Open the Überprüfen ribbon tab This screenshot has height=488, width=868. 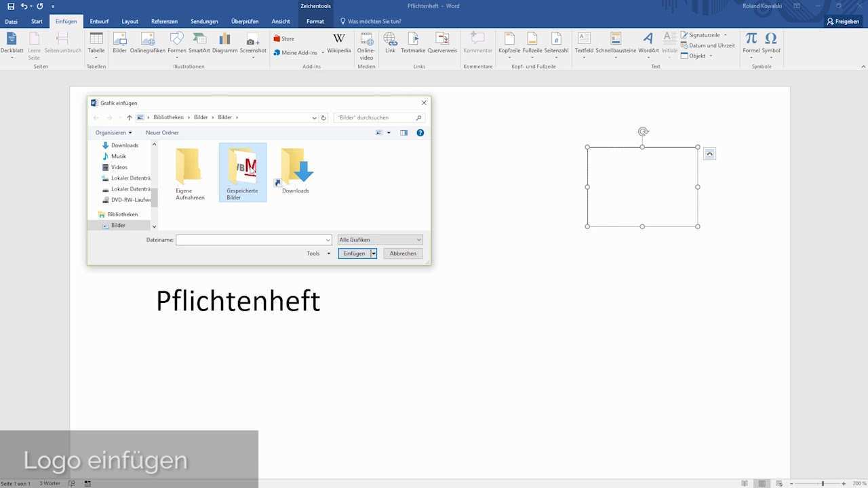pyautogui.click(x=245, y=21)
